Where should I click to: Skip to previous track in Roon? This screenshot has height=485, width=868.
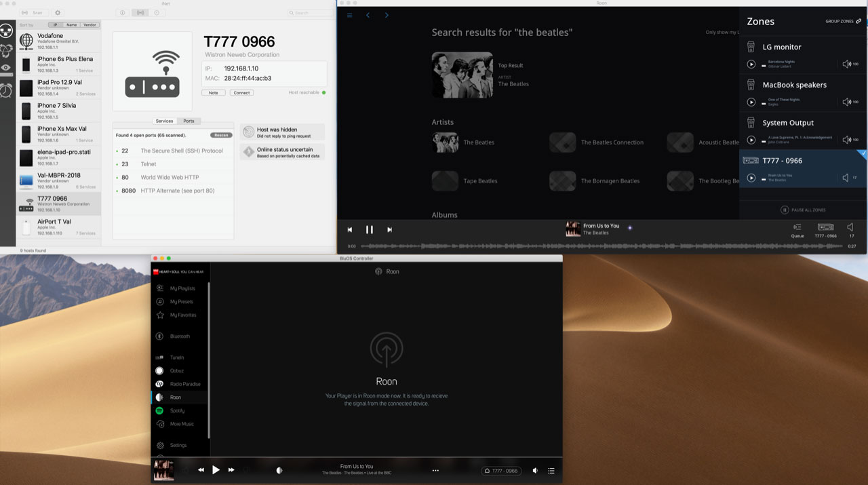(x=350, y=230)
